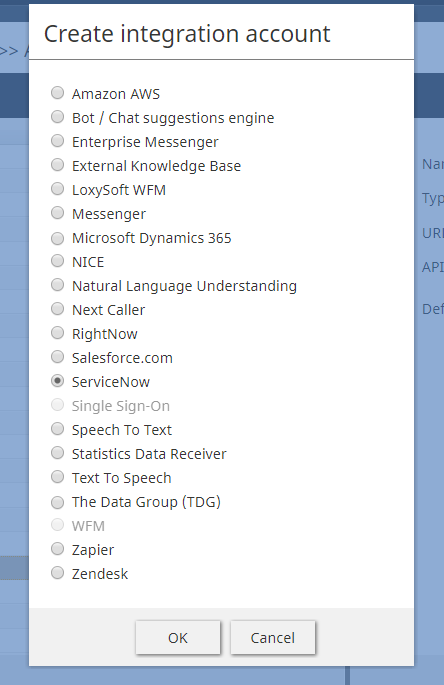Choose Salesforce.com radio option
This screenshot has width=444, height=685.
(57, 357)
